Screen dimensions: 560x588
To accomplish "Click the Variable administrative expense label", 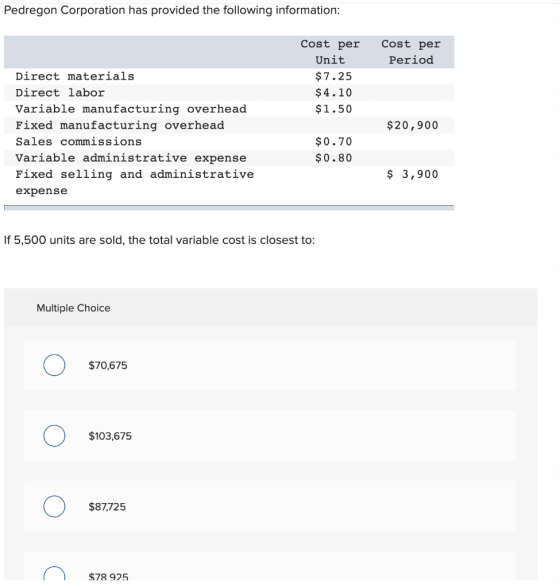I will pyautogui.click(x=131, y=158).
